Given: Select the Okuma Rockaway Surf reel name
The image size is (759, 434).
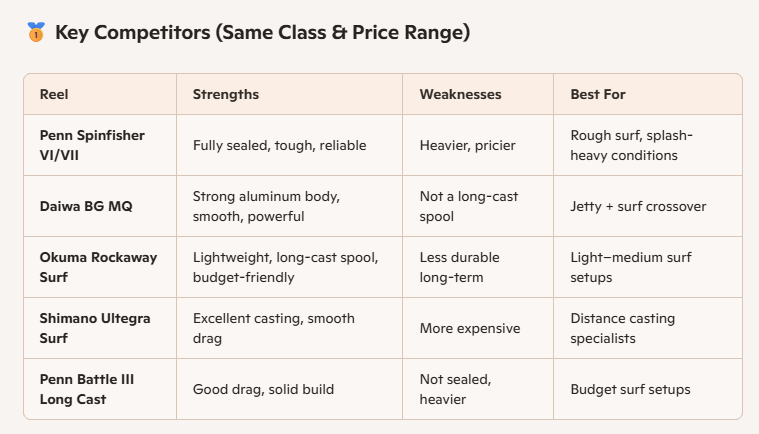Looking at the screenshot, I should coord(98,267).
